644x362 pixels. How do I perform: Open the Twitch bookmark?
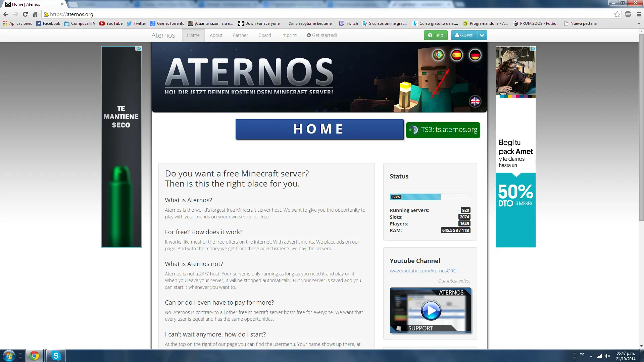click(349, 23)
